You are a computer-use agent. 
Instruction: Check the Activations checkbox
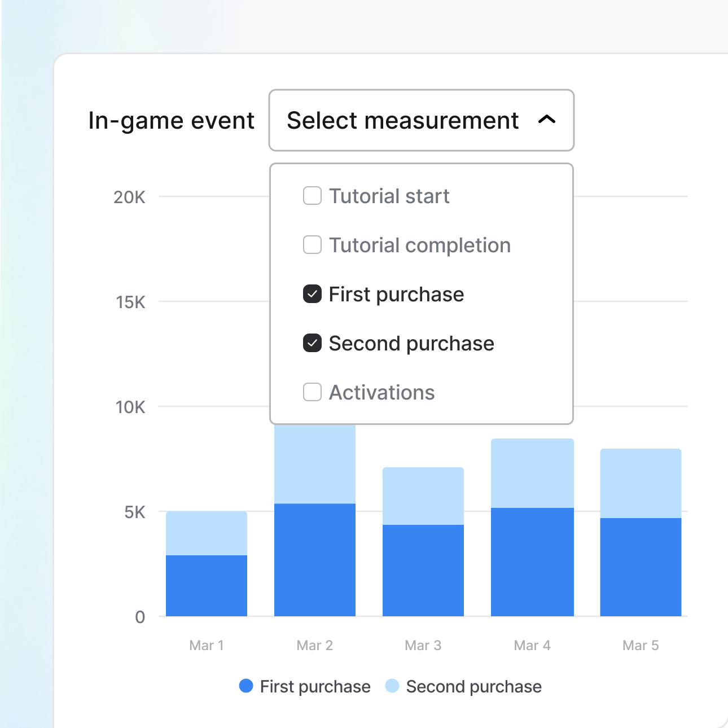pos(312,392)
